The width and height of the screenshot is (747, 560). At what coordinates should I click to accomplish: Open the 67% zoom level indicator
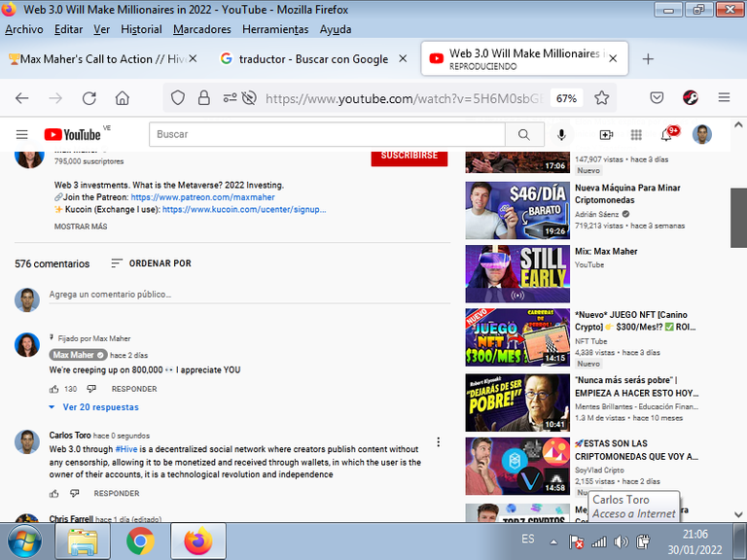566,98
